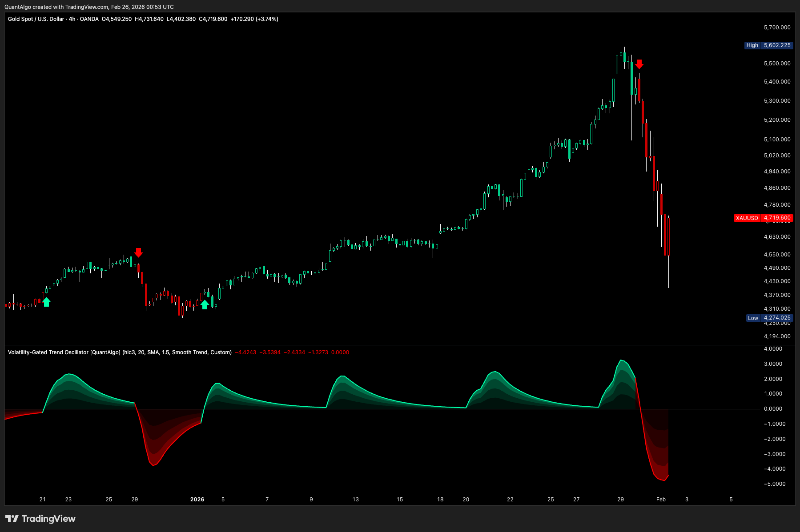The image size is (800, 532).
Task: Click the Low 4,274.025 price label
Action: click(x=770, y=318)
